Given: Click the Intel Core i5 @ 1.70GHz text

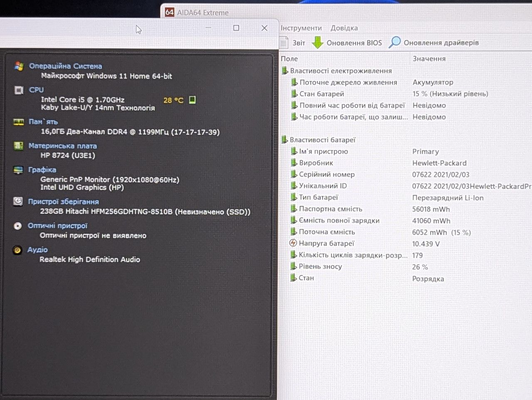Looking at the screenshot, I should pyautogui.click(x=83, y=100).
